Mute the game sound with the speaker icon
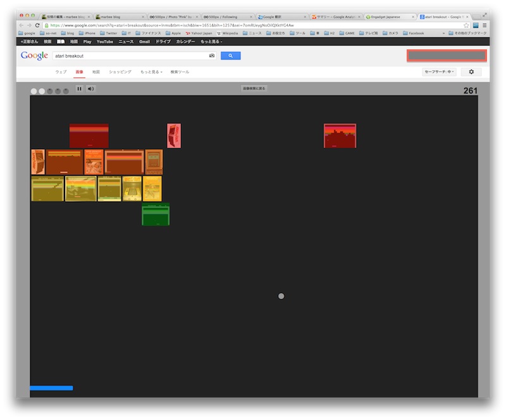The image size is (506, 420). pyautogui.click(x=92, y=89)
